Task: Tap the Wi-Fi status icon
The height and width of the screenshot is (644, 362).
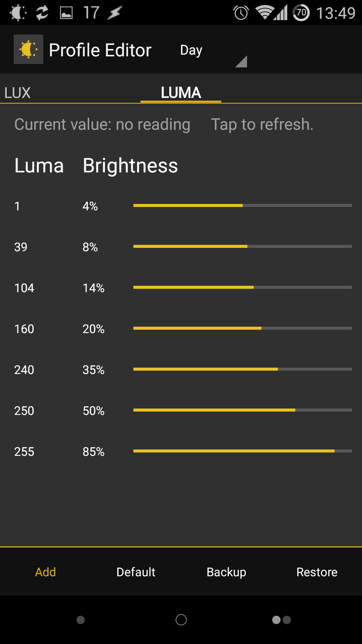Action: [264, 13]
